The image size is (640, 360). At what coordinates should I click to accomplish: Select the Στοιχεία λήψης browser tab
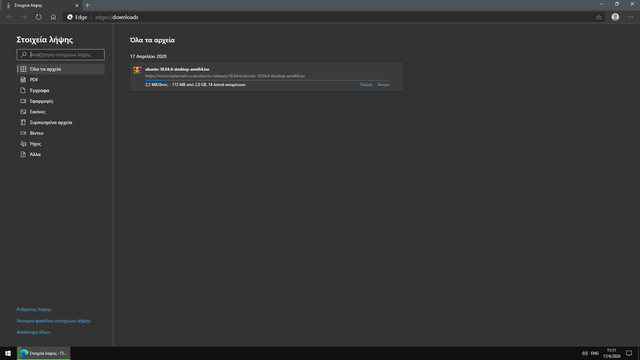41,5
